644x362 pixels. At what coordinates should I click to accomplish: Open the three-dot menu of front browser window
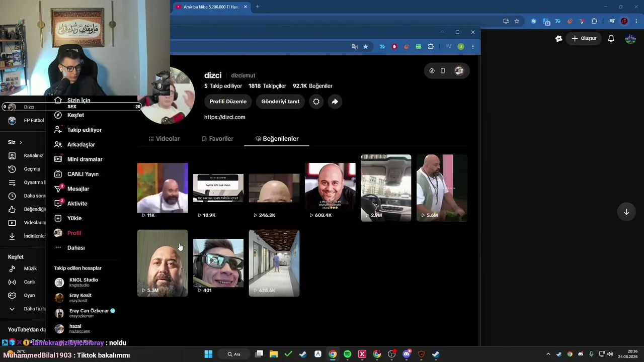[472, 47]
